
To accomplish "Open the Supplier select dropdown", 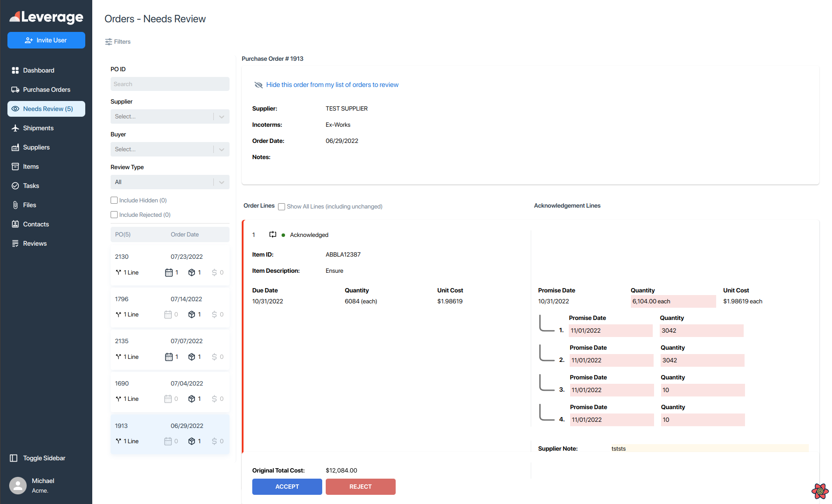I will pos(170,117).
